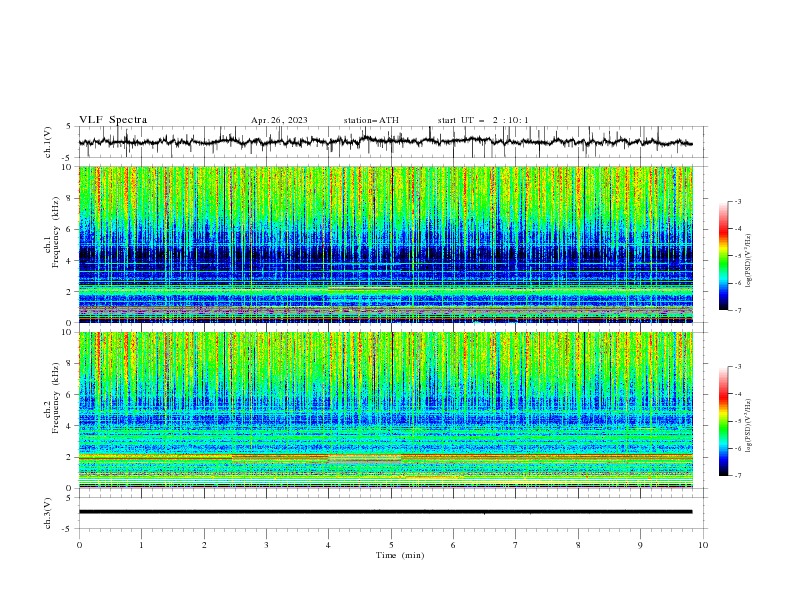Click time axis tick label "5"

(391, 545)
